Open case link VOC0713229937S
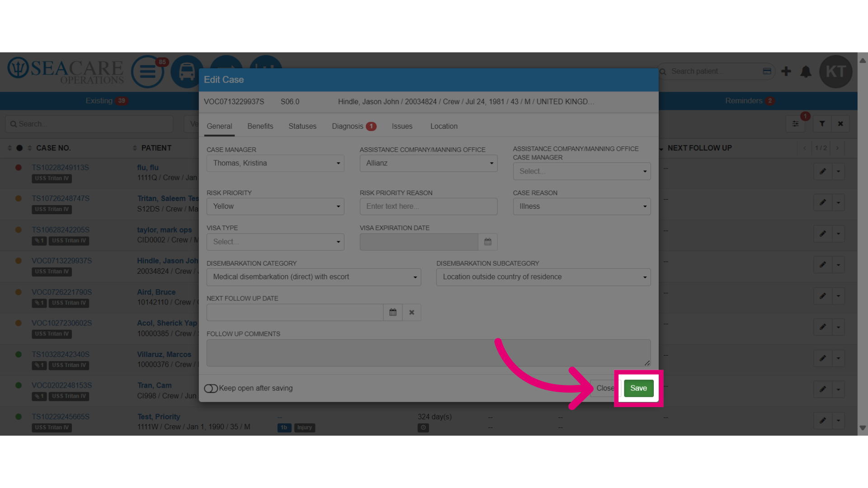Viewport: 868px width, 488px height. pyautogui.click(x=61, y=261)
